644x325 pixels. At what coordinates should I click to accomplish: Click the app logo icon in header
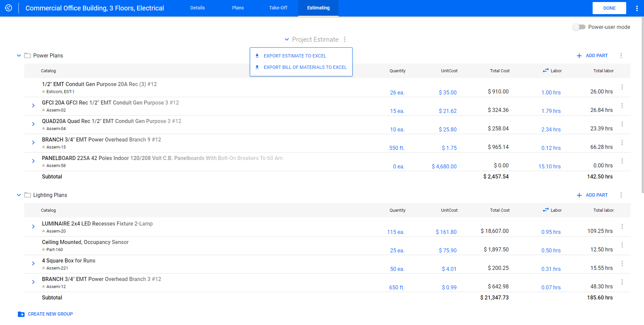[x=8, y=8]
